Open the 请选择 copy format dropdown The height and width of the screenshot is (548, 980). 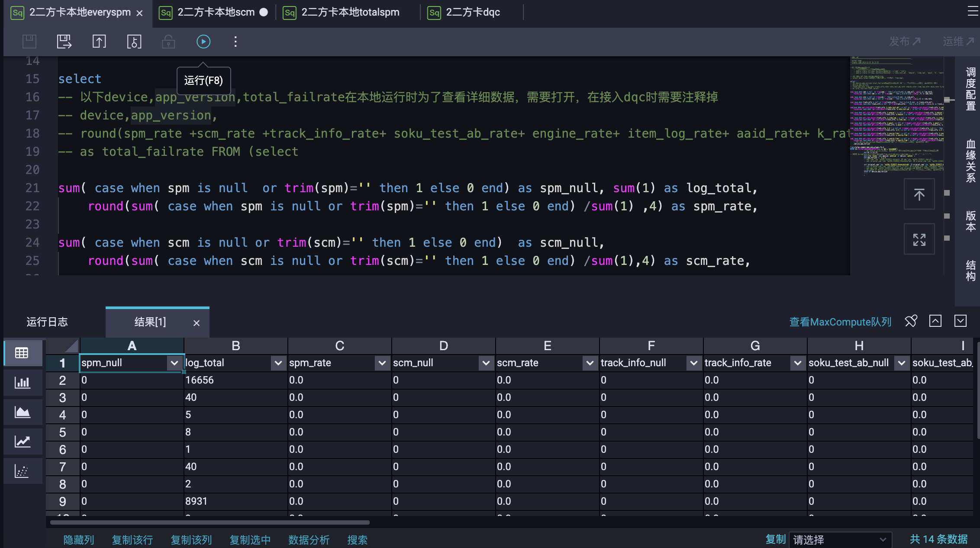[x=840, y=539]
